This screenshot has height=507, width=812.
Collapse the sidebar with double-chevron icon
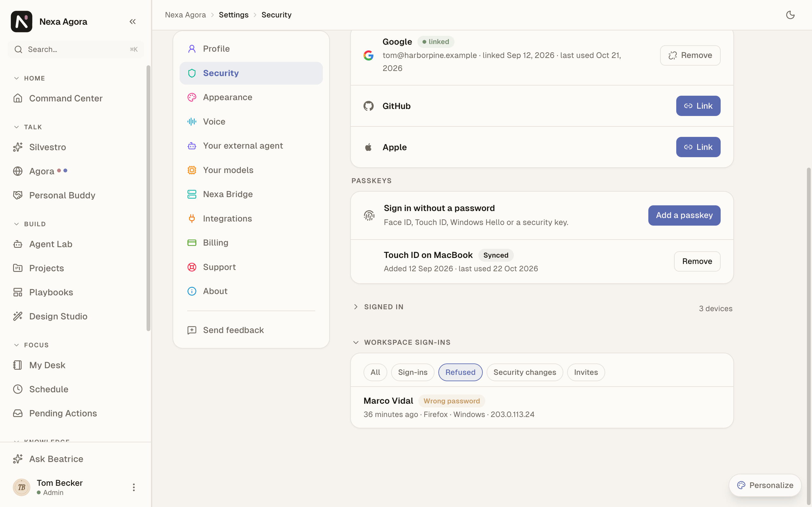click(133, 22)
